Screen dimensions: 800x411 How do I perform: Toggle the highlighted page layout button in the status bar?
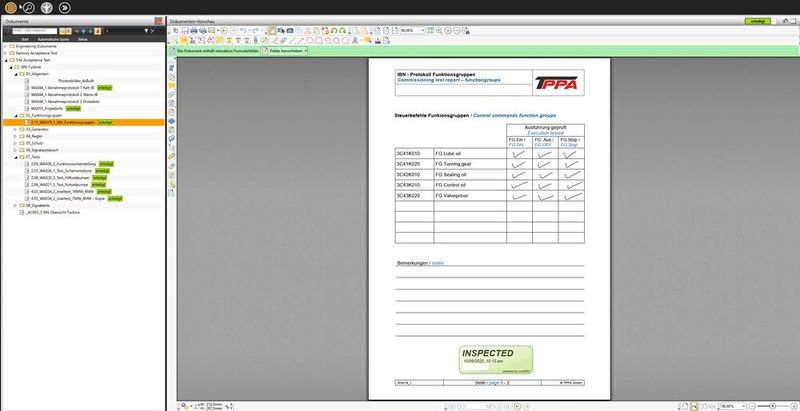tap(694, 406)
